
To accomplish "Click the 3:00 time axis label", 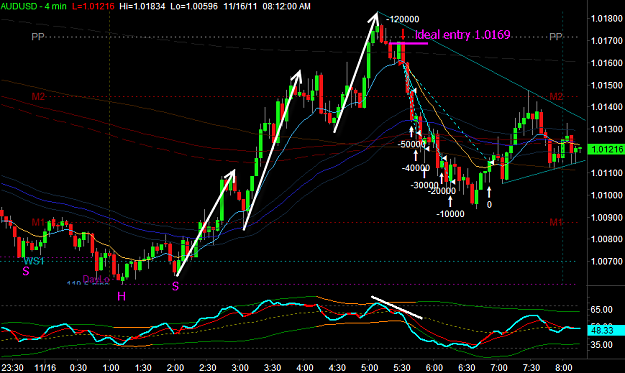I will coord(240,367).
